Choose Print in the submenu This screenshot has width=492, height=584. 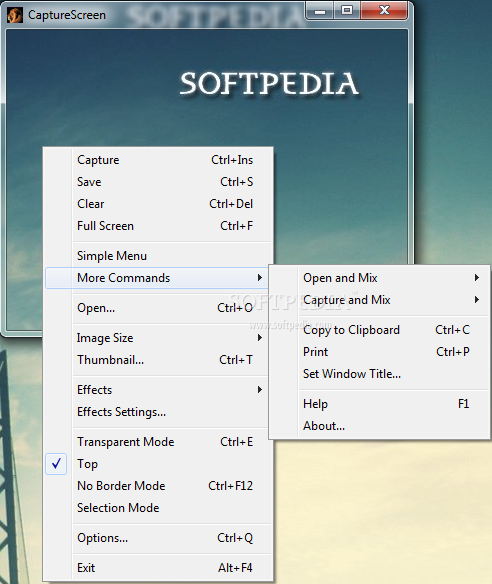tap(380, 352)
